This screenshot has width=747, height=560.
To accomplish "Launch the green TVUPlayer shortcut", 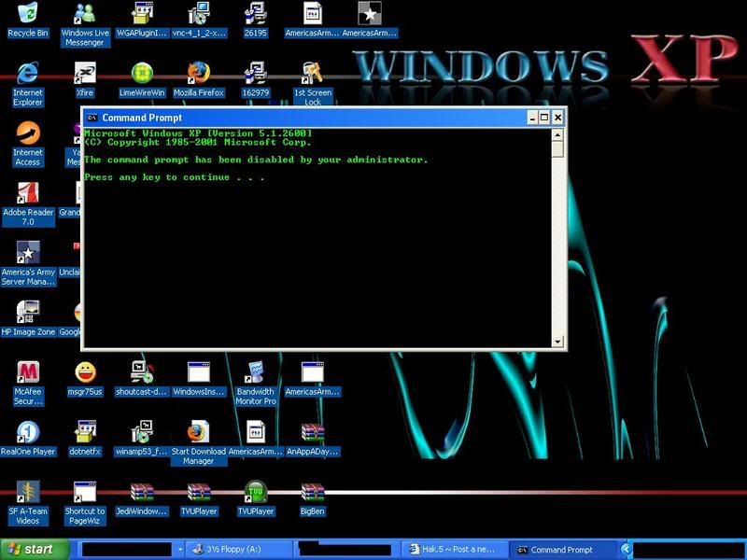I will coord(256,498).
